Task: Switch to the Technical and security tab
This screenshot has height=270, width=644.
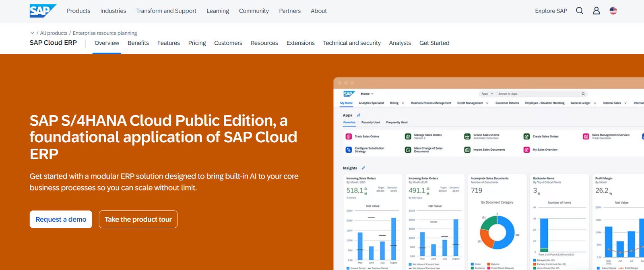Action: pyautogui.click(x=352, y=43)
